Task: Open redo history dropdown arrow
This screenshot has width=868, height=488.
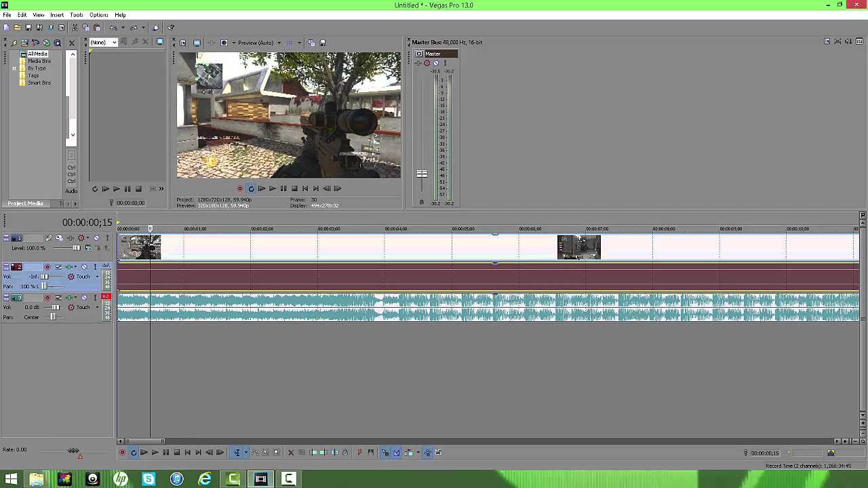Action: coord(143,27)
